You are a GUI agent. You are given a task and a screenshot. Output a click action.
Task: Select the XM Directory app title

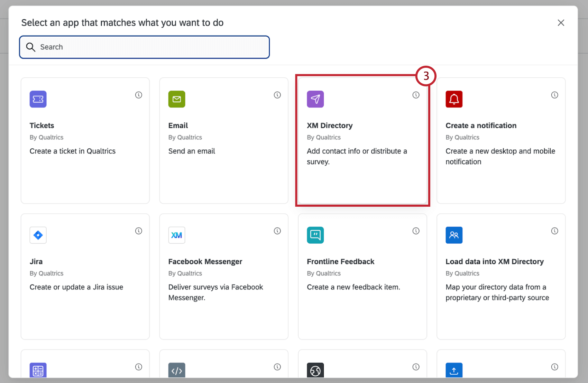click(330, 125)
